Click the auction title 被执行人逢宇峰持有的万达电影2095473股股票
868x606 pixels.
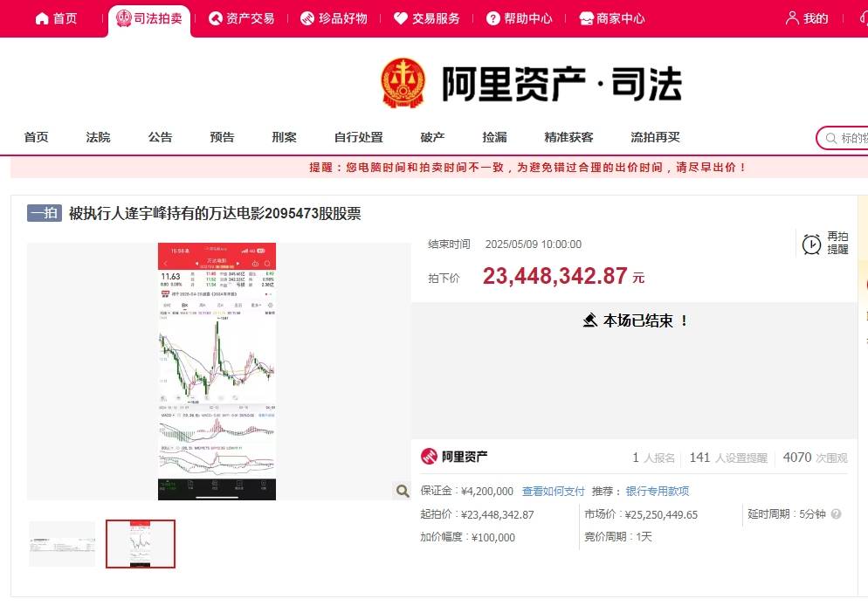(215, 214)
